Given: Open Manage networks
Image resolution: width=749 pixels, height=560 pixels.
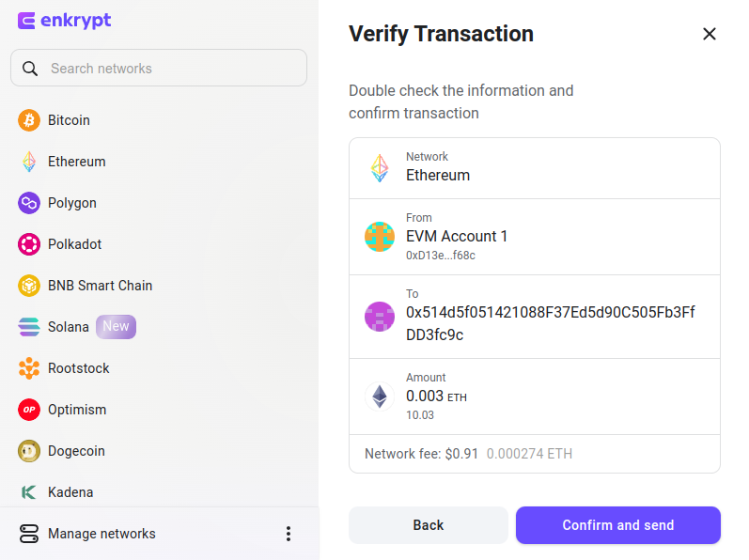Looking at the screenshot, I should 87,534.
